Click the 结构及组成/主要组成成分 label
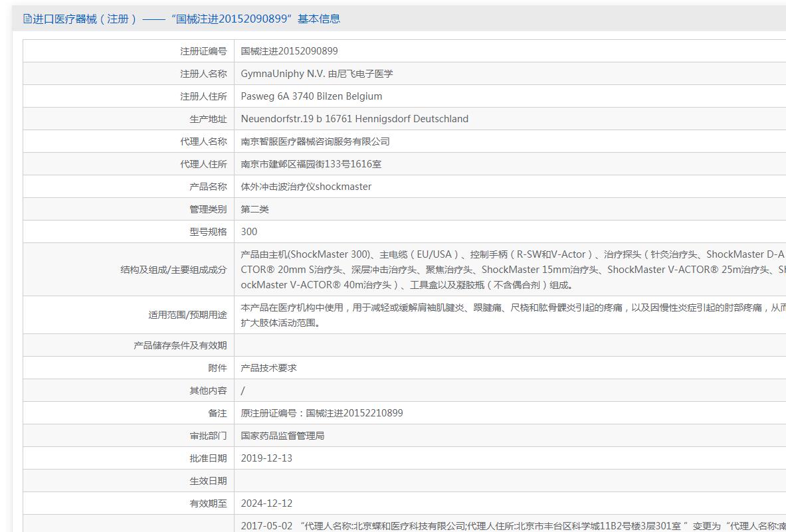Screen dimensions: 786x532 click(174, 270)
